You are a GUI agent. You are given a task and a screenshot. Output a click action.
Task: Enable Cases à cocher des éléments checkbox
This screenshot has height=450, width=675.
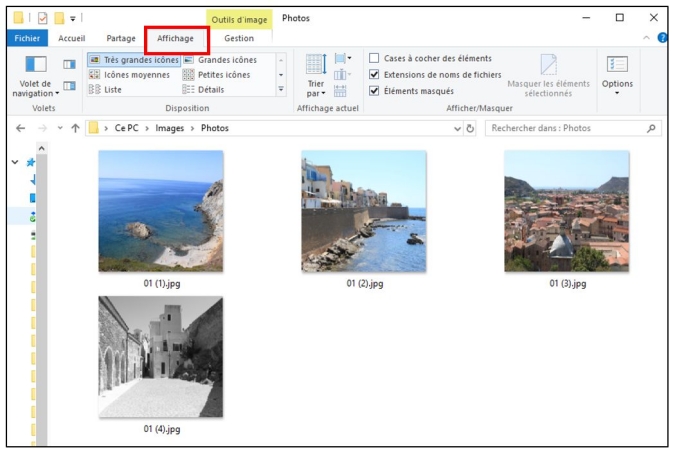click(374, 58)
